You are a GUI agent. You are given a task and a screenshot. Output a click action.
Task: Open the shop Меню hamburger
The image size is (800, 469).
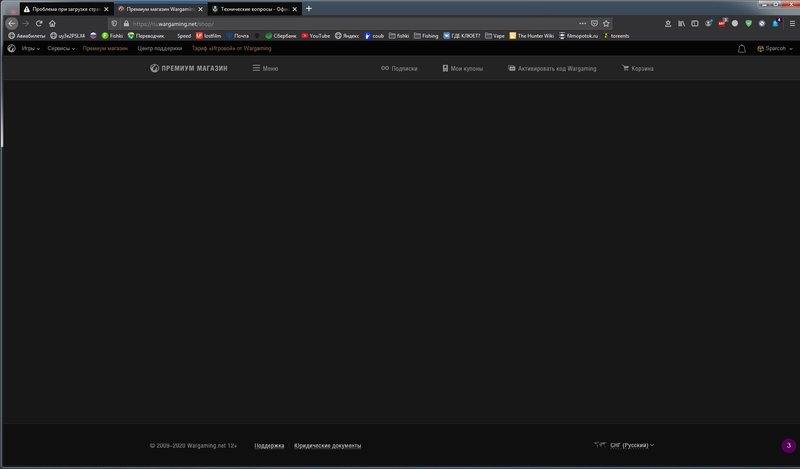click(x=265, y=68)
